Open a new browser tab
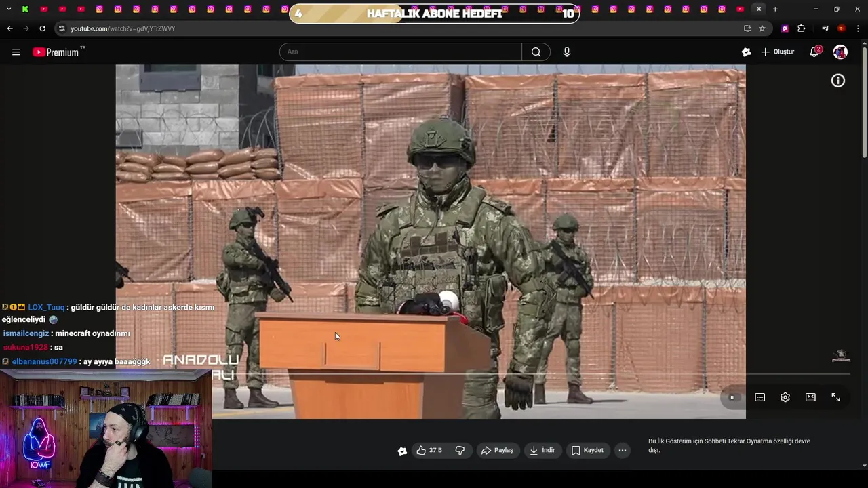Image resolution: width=868 pixels, height=488 pixels. point(775,9)
